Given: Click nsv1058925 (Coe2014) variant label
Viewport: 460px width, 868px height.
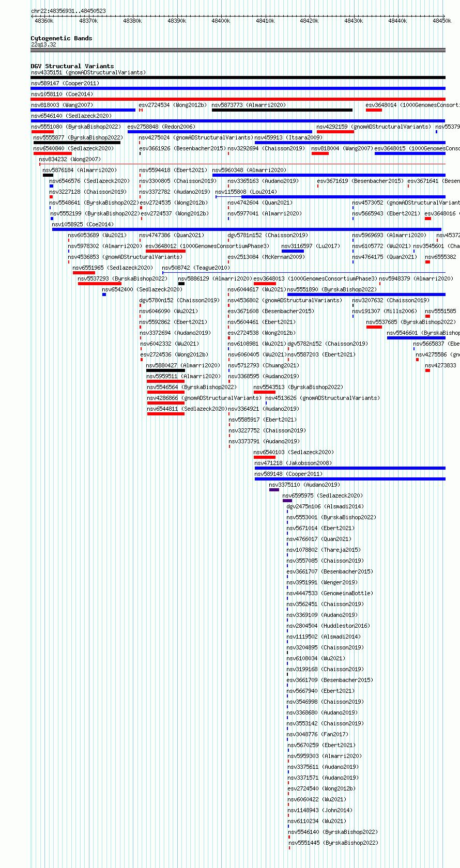Looking at the screenshot, I should tap(83, 224).
